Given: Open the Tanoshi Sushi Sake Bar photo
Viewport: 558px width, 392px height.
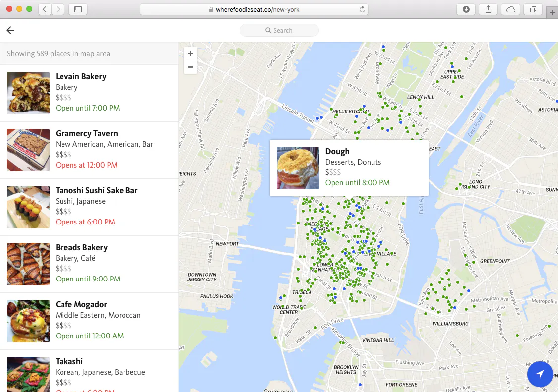Looking at the screenshot, I should [28, 207].
